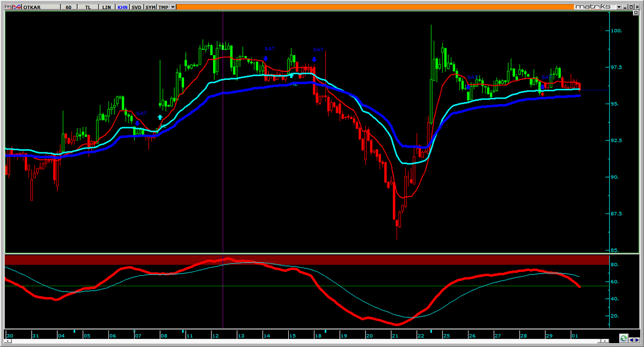Viewport: 644px width, 347px height.
Task: Click the SAT sell signal near date 07
Action: tap(141, 114)
